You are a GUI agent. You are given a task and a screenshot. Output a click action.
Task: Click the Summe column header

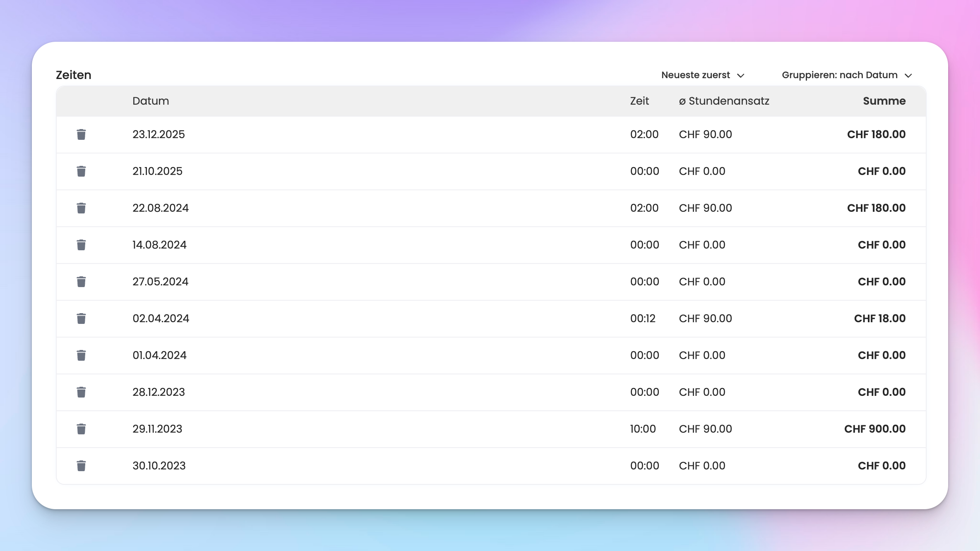pyautogui.click(x=884, y=101)
